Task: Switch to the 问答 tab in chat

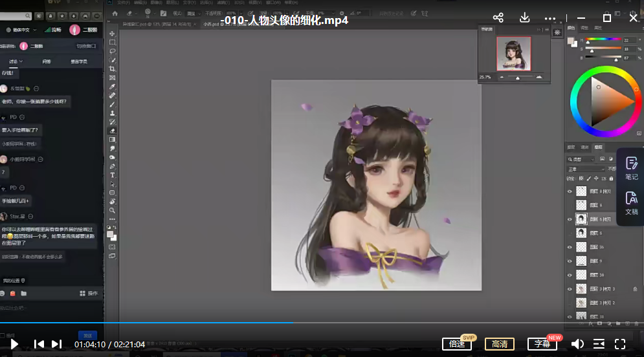Action: [47, 61]
